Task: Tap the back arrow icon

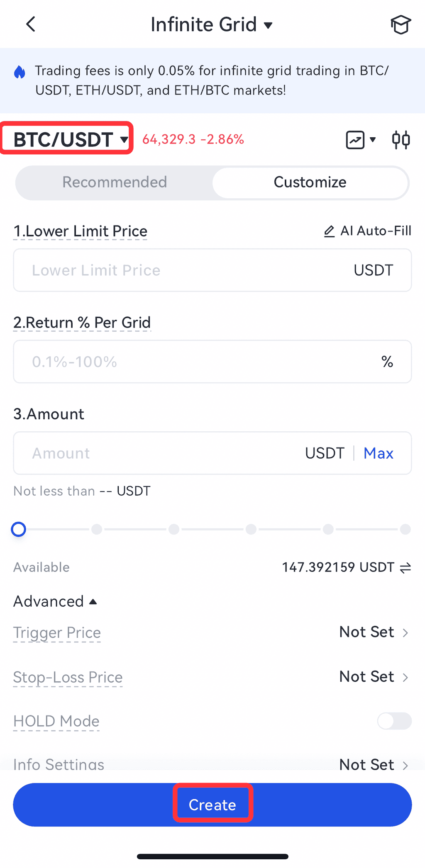Action: point(31,24)
